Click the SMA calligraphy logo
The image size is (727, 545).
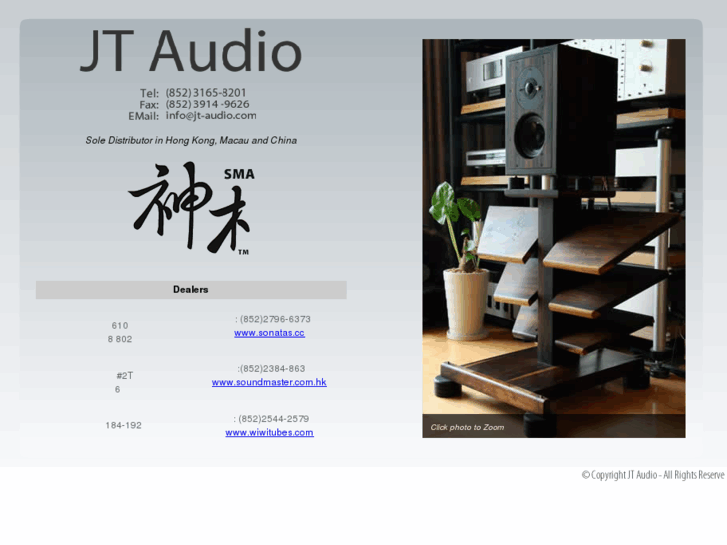point(191,207)
